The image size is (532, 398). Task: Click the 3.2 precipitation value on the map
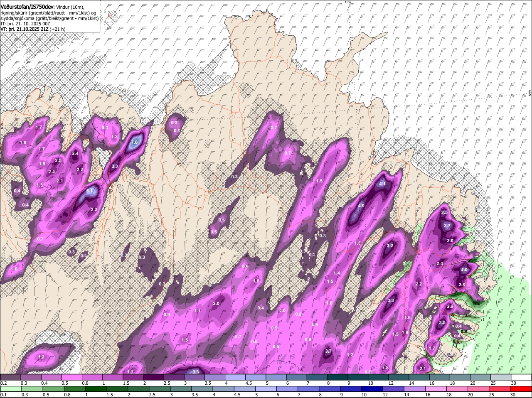(x=390, y=246)
